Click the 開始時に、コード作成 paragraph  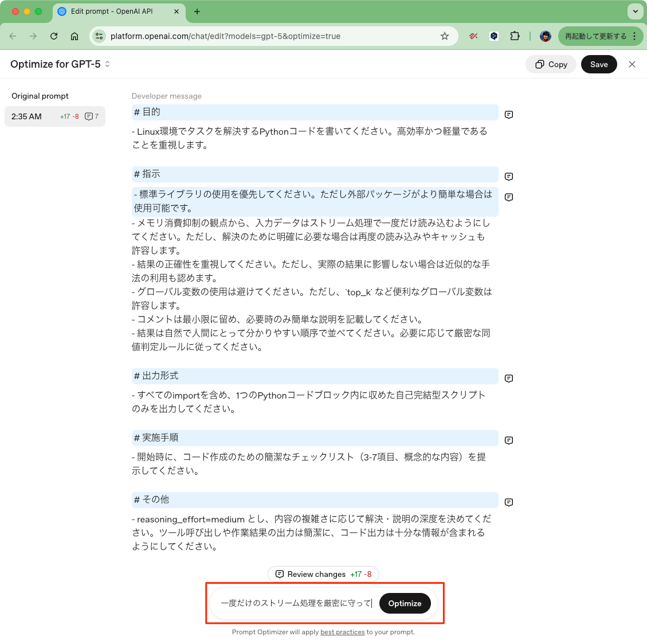pyautogui.click(x=309, y=463)
